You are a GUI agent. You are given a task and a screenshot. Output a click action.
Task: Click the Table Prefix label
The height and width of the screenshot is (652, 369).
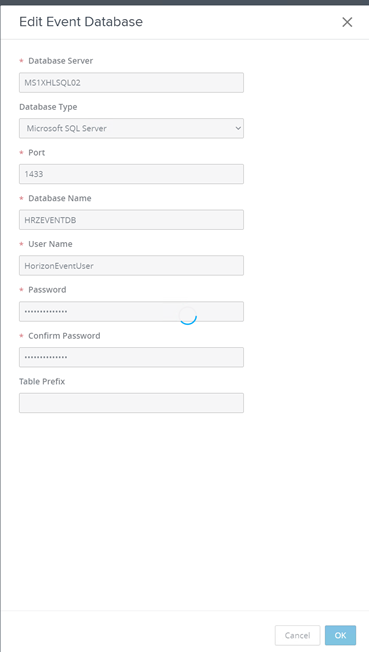click(x=42, y=381)
